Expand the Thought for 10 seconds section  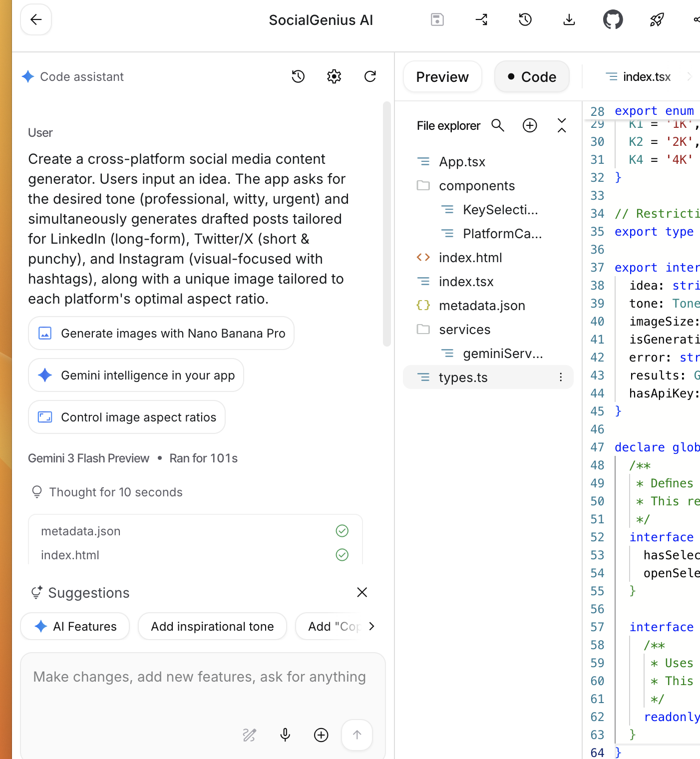[115, 492]
